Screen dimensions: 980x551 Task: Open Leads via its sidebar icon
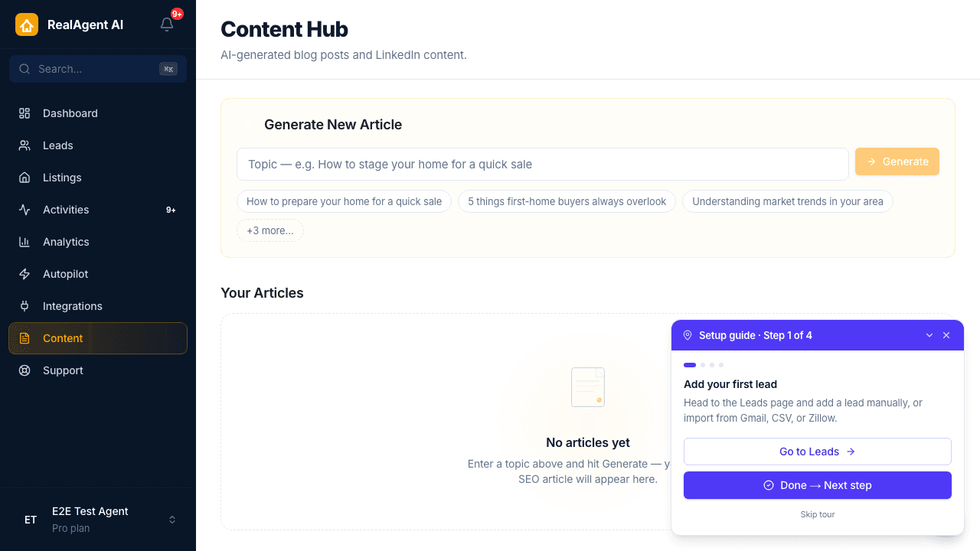coord(24,145)
